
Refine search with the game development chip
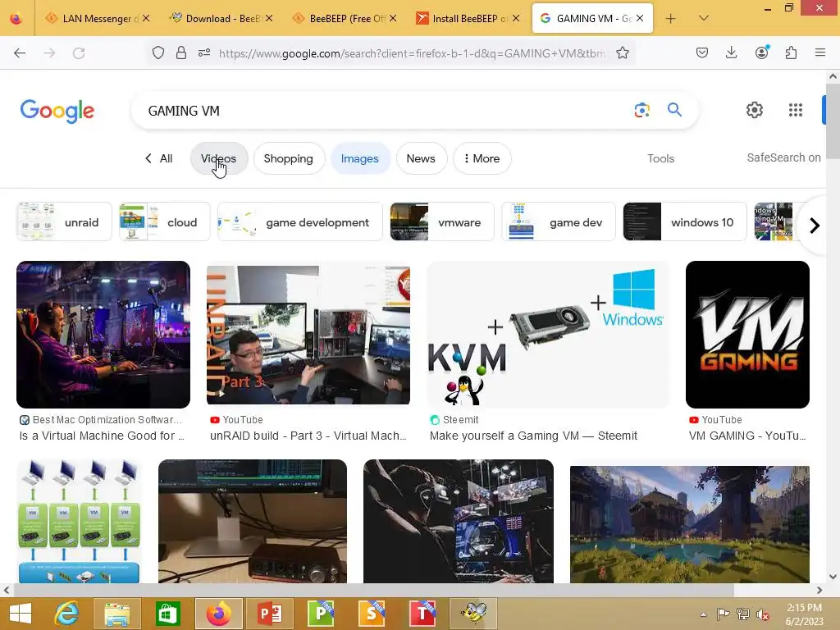[300, 221]
